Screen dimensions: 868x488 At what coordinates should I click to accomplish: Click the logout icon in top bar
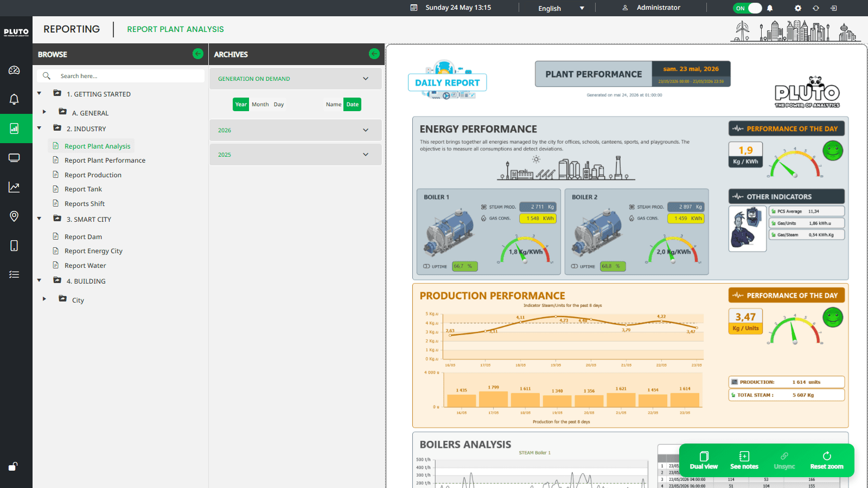pos(834,8)
